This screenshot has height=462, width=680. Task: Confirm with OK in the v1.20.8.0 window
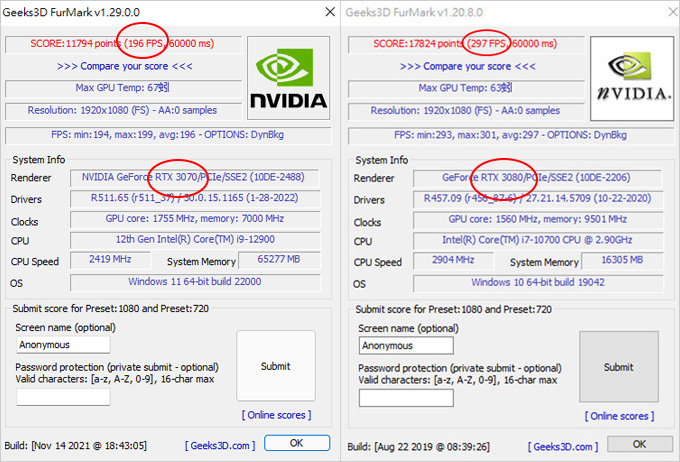[x=640, y=444]
